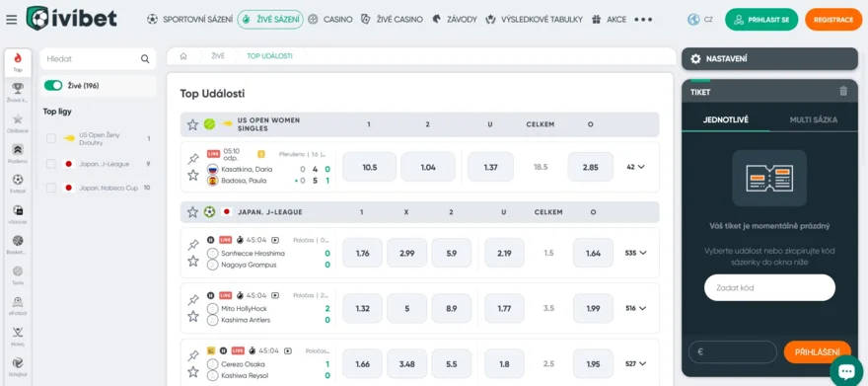Select Kashima Antlers win odds 8.9
The image size is (868, 386).
coord(452,308)
